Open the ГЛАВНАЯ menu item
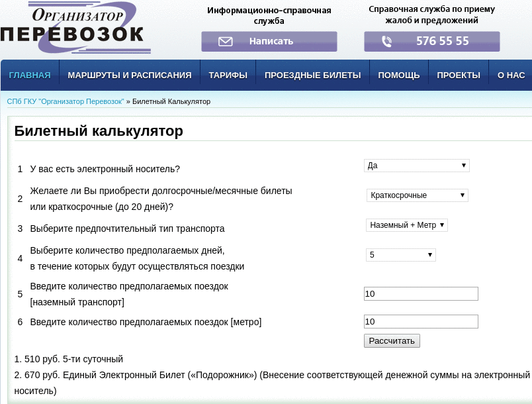532x404 pixels. click(x=30, y=76)
